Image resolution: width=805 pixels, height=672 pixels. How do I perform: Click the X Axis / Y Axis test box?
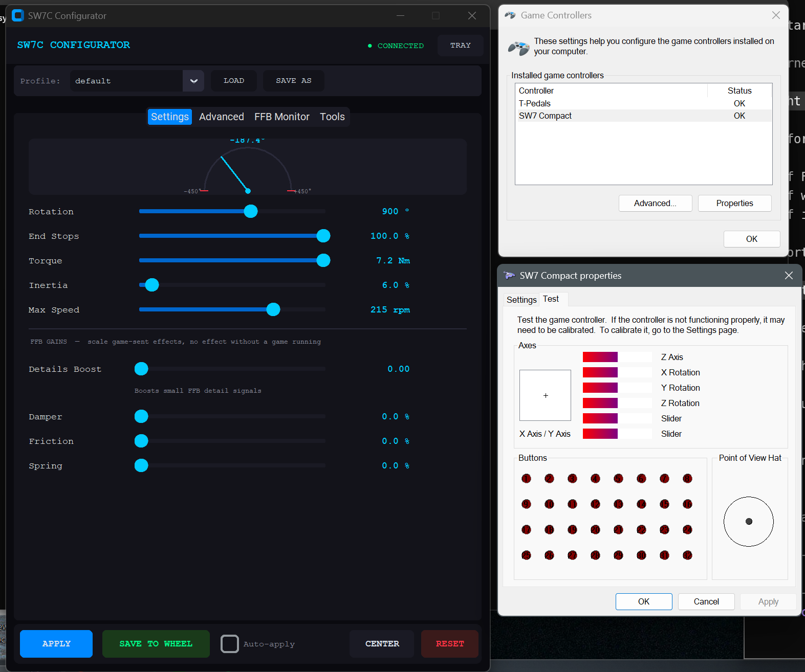(545, 395)
